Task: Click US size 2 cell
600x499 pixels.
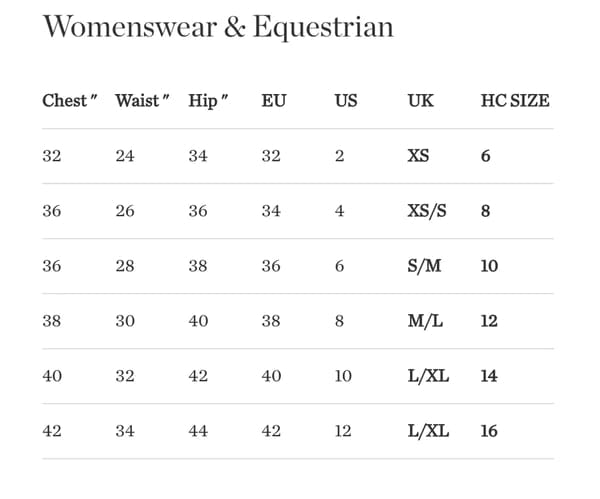Action: [340, 157]
